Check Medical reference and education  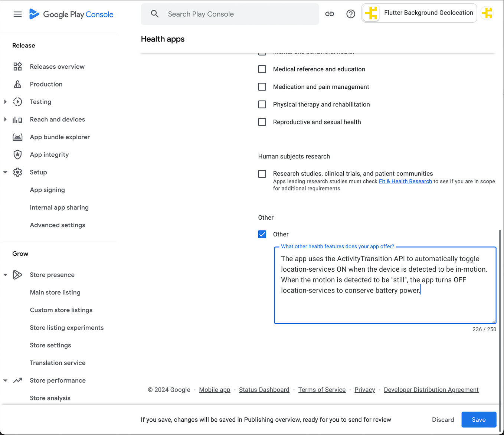(x=262, y=69)
